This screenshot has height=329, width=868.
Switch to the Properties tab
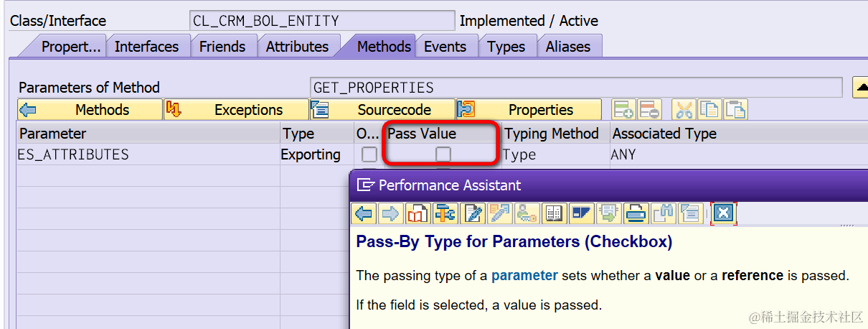pyautogui.click(x=70, y=47)
